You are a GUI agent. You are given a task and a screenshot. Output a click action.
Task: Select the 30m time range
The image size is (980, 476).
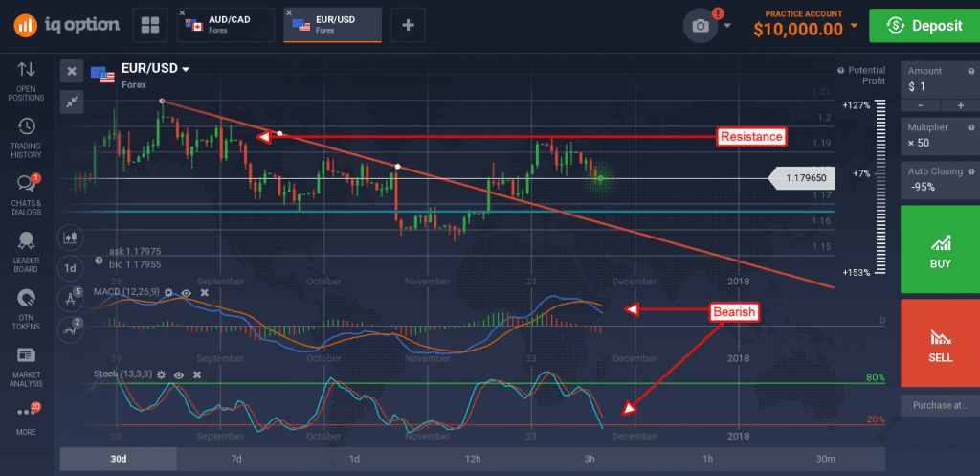pyautogui.click(x=826, y=459)
